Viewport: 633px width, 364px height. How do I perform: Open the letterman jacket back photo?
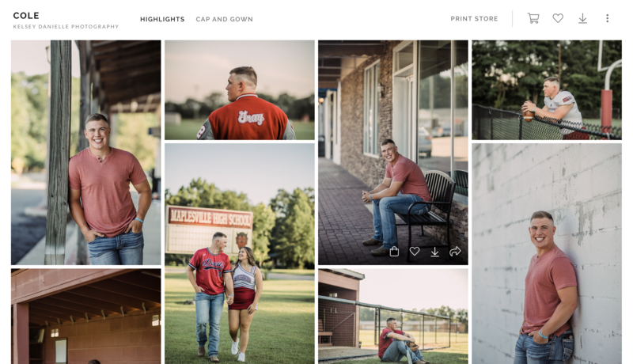(240, 90)
